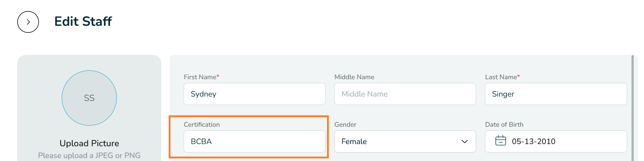Click the Edit Staff page heading
Image resolution: width=644 pixels, height=161 pixels.
pyautogui.click(x=83, y=21)
